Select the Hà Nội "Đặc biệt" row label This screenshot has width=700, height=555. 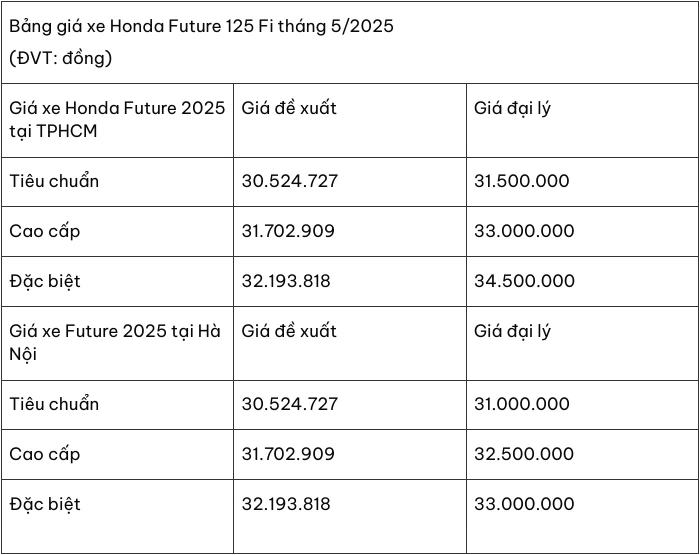[x=45, y=504]
